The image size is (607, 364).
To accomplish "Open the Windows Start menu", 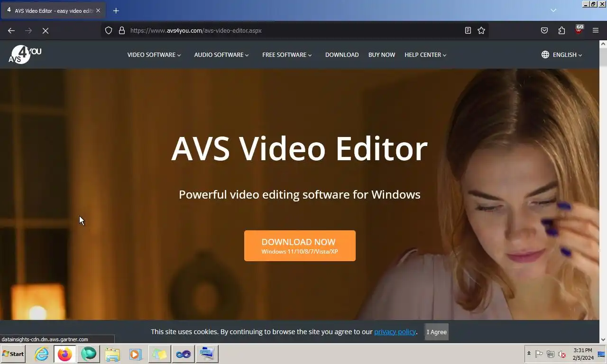I will coord(13,354).
